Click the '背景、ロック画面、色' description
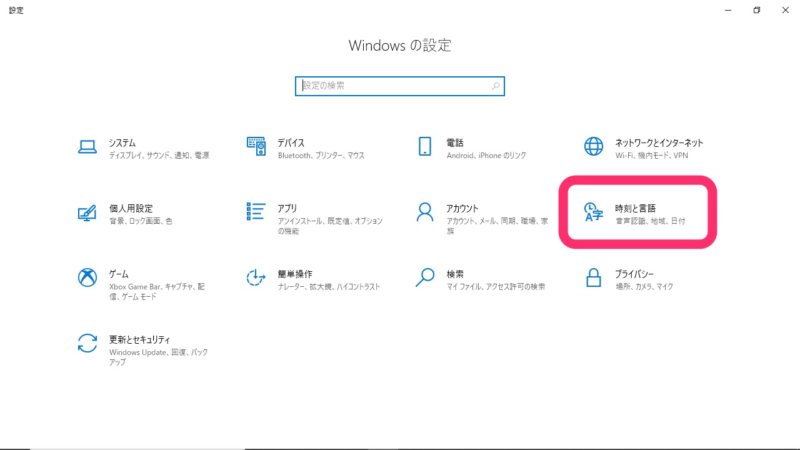The height and width of the screenshot is (450, 800). coord(140,221)
